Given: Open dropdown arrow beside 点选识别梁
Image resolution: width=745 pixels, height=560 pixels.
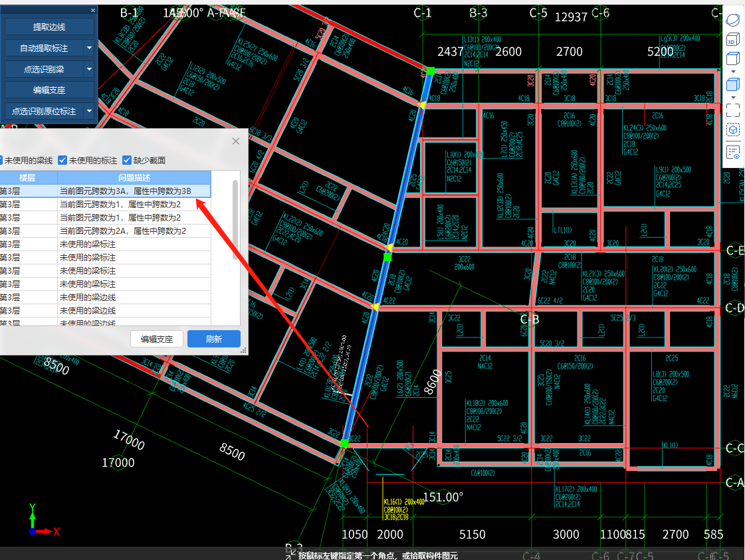Looking at the screenshot, I should (89, 69).
